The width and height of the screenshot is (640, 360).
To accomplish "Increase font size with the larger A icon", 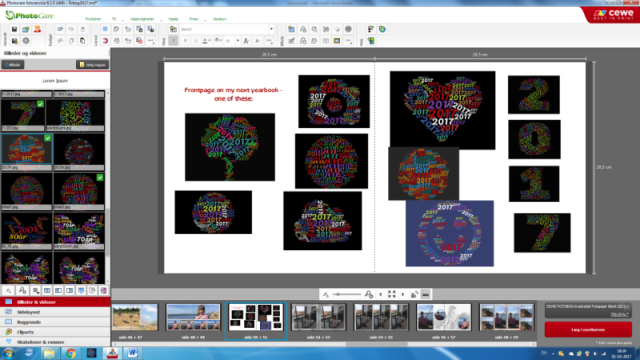I will [x=246, y=41].
